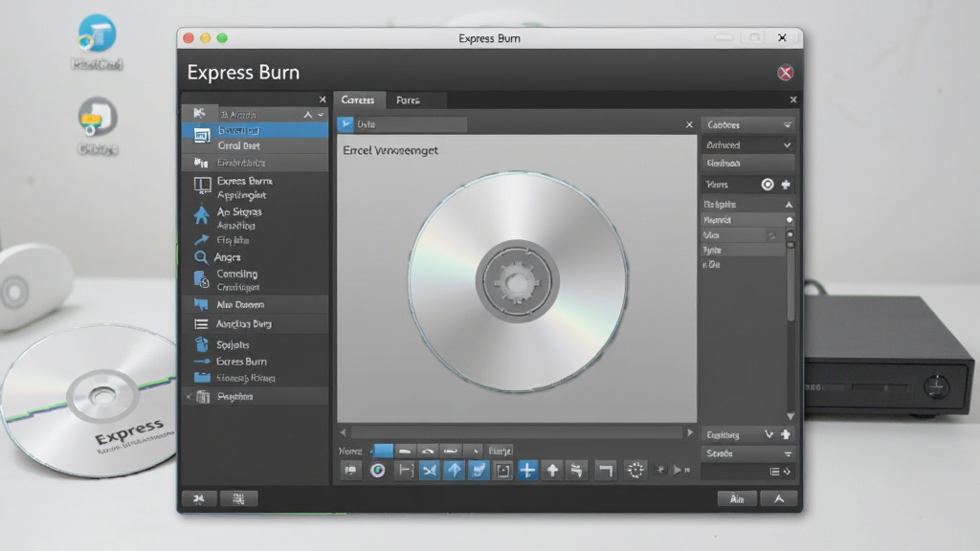This screenshot has height=551, width=980.
Task: Close the document tab with its X
Action: [689, 124]
